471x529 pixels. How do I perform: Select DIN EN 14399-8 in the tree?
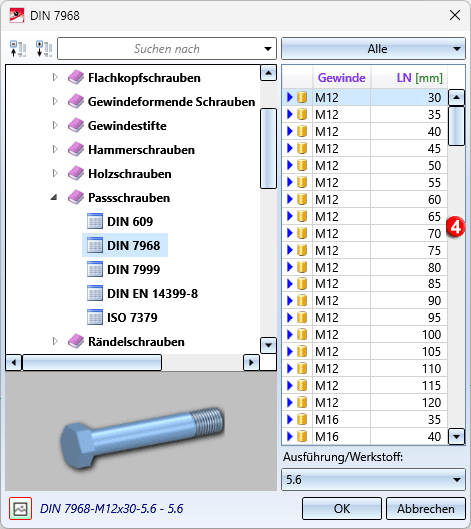click(153, 294)
